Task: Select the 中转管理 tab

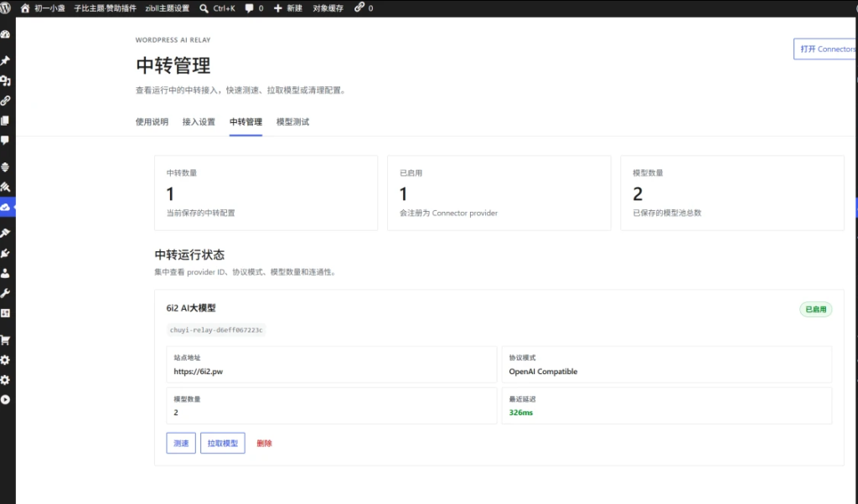Action: (x=246, y=122)
